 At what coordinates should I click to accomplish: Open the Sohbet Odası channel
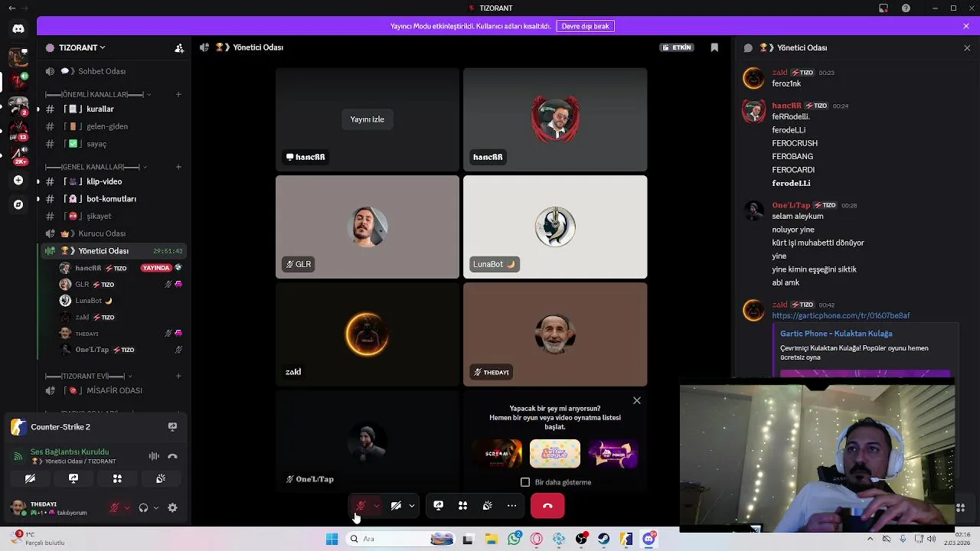113,71
